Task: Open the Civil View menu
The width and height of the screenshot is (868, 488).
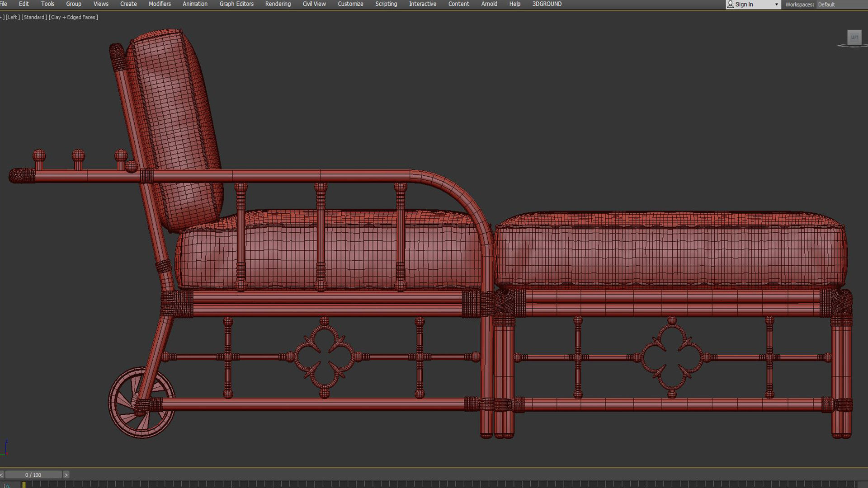Action: (x=314, y=4)
